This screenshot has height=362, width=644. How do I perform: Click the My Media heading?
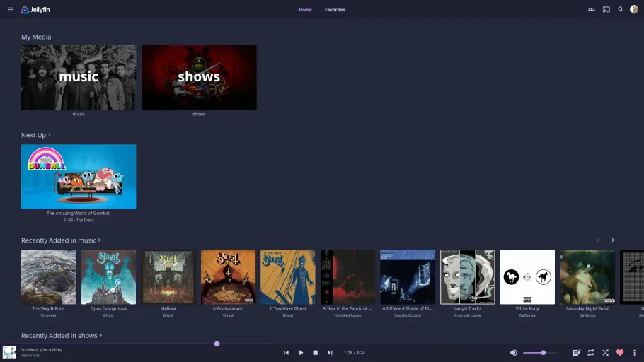click(x=36, y=37)
